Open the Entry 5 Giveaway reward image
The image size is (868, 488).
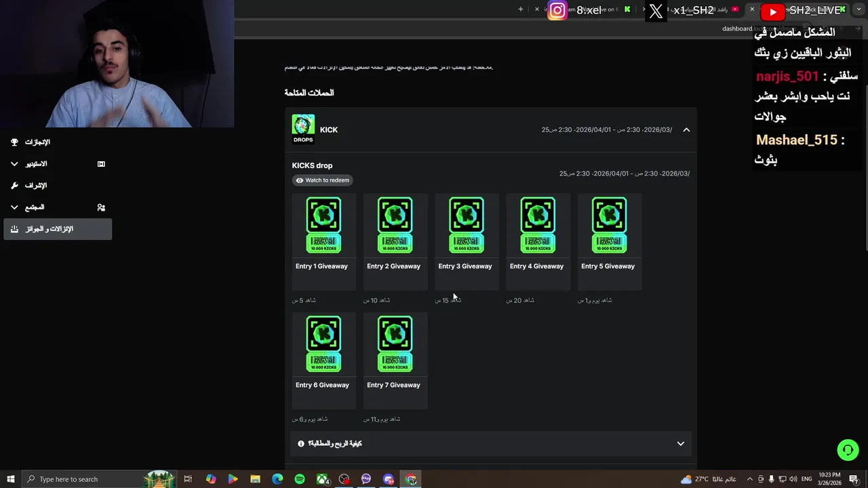point(609,225)
